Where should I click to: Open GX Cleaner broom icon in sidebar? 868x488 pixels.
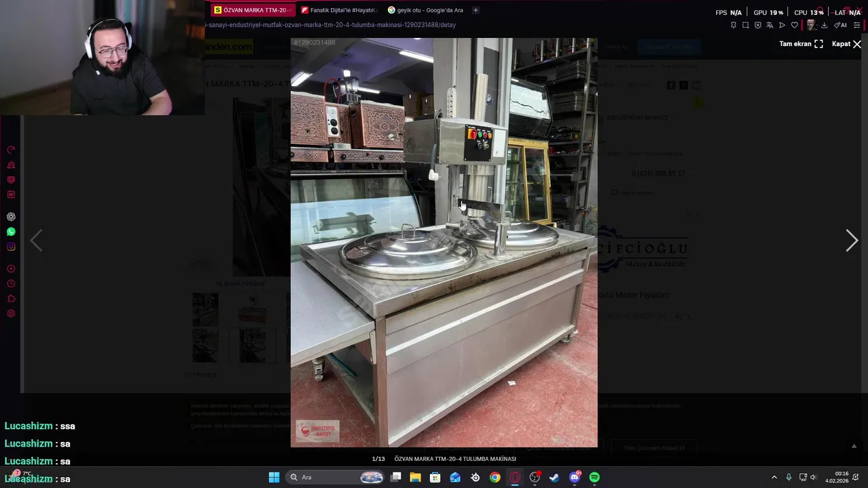[11, 165]
